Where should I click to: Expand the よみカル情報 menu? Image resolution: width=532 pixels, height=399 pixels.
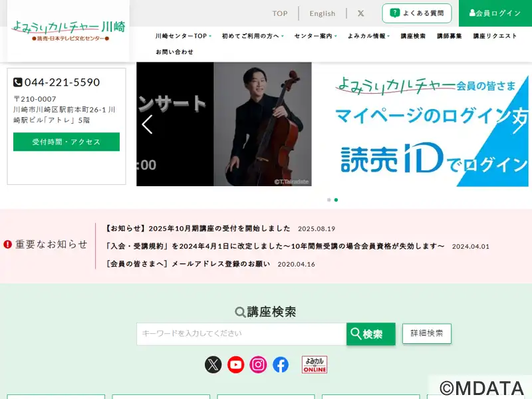tap(368, 36)
